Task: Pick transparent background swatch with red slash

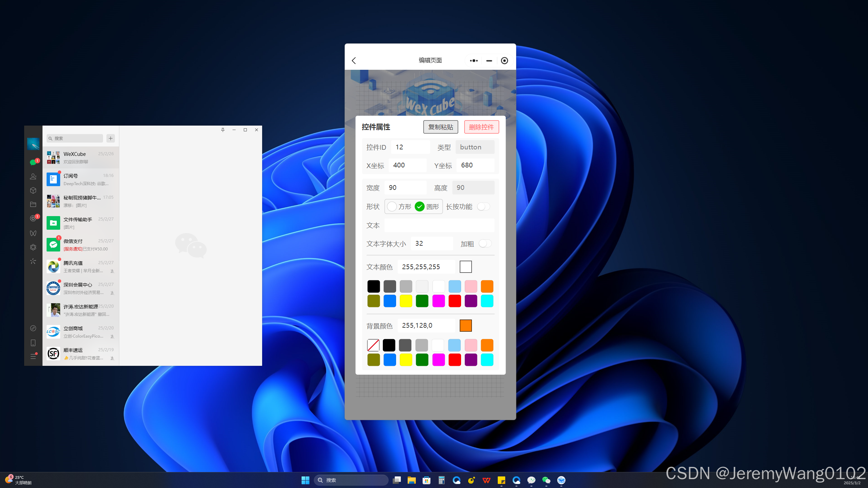Action: click(x=373, y=345)
